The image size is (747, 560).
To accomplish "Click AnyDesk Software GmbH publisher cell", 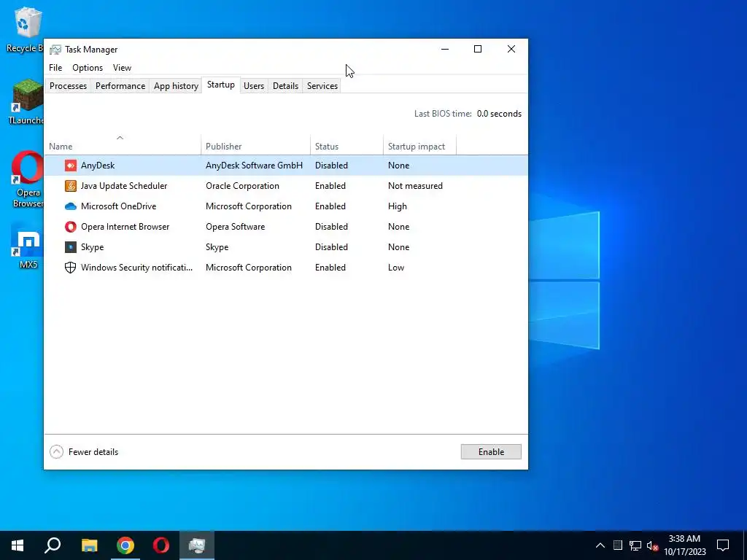I will [254, 166].
